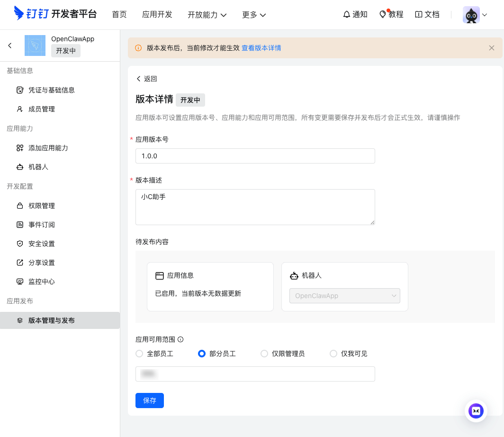Open the OpenClawApp robot dropdown
This screenshot has height=437, width=504.
pyautogui.click(x=345, y=296)
